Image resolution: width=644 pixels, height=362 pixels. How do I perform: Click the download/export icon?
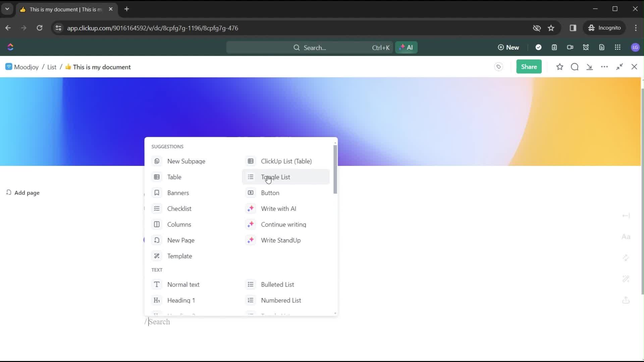click(590, 67)
